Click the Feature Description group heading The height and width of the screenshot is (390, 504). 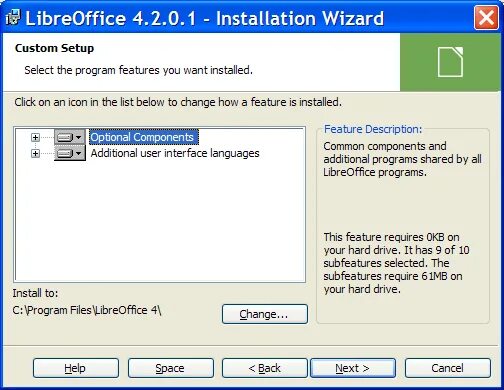pos(373,129)
